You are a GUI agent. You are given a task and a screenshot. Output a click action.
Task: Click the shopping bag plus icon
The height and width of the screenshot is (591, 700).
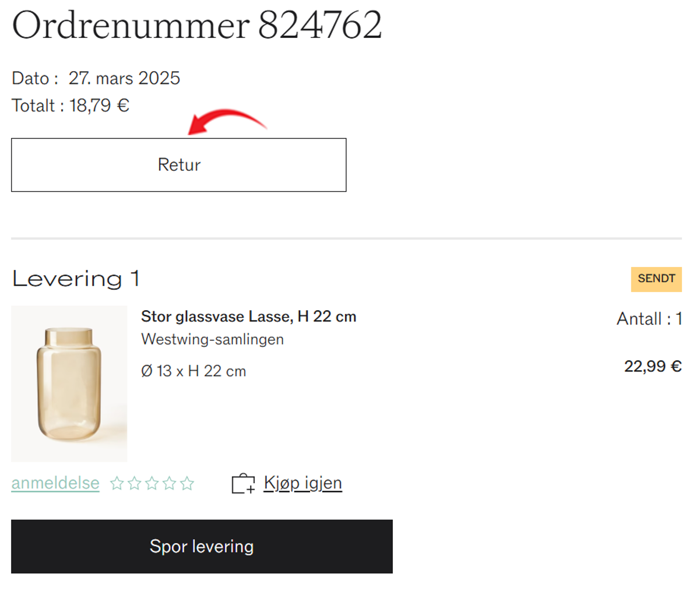coord(243,484)
